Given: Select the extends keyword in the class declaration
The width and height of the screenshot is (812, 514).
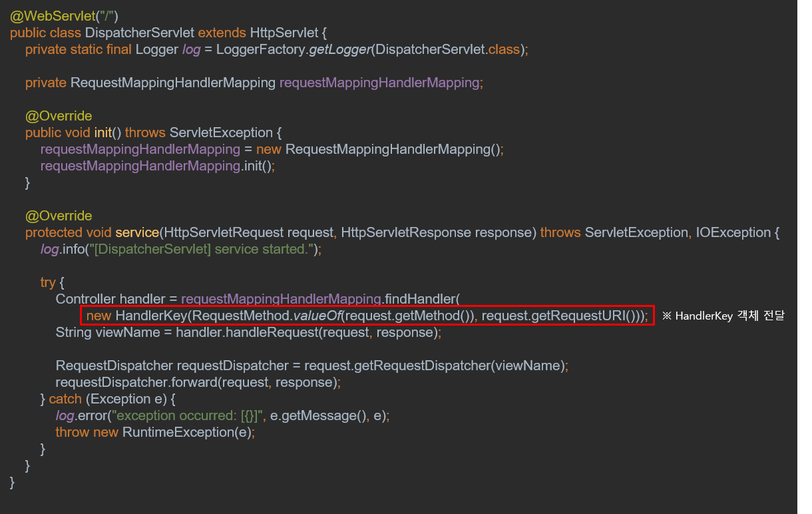Looking at the screenshot, I should (x=222, y=33).
